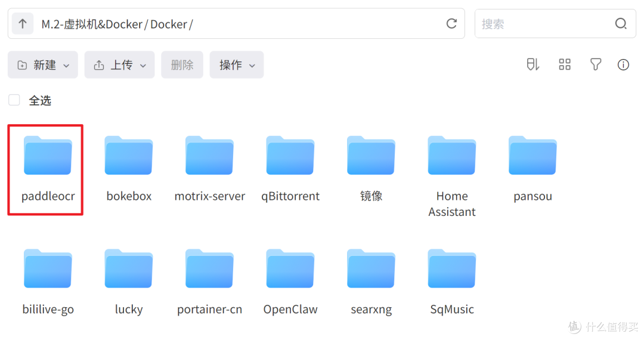644x340 pixels.
Task: Select the qBittorrent folder icon
Action: pos(290,155)
